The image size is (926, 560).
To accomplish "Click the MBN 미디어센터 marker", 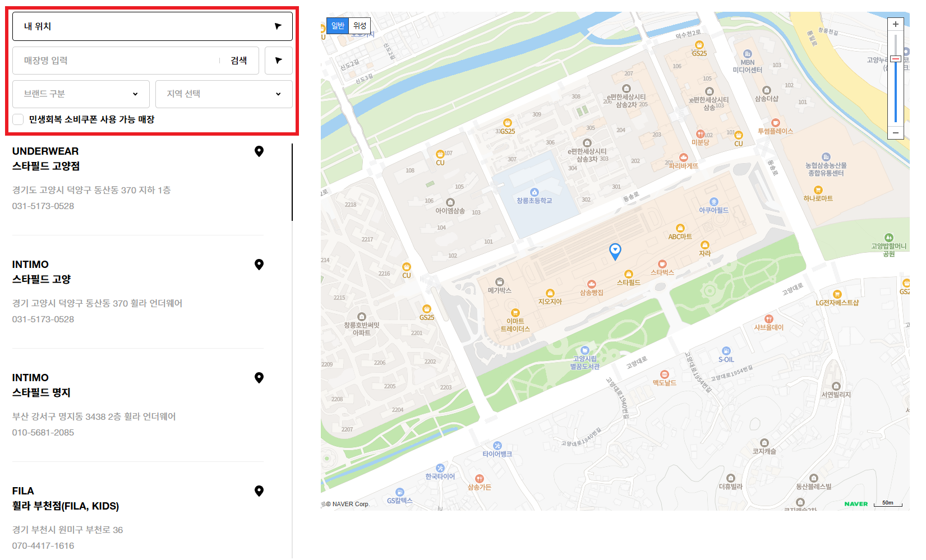I will [748, 54].
